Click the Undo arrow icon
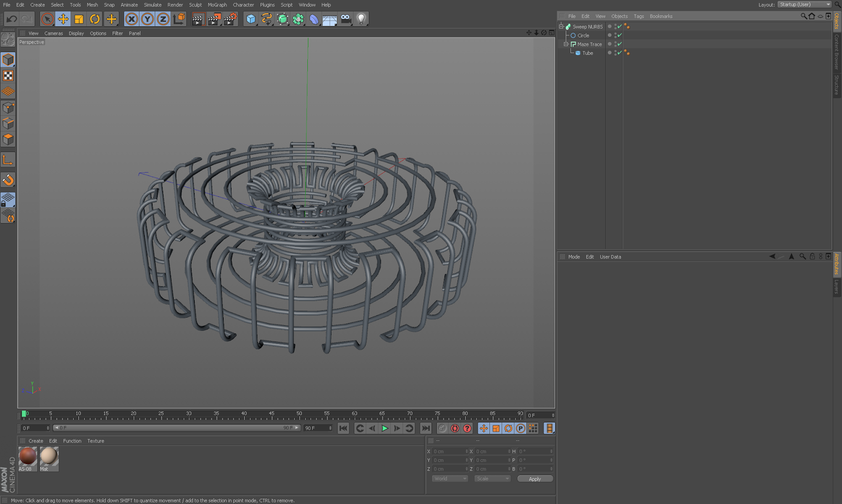Image resolution: width=842 pixels, height=504 pixels. coord(12,19)
